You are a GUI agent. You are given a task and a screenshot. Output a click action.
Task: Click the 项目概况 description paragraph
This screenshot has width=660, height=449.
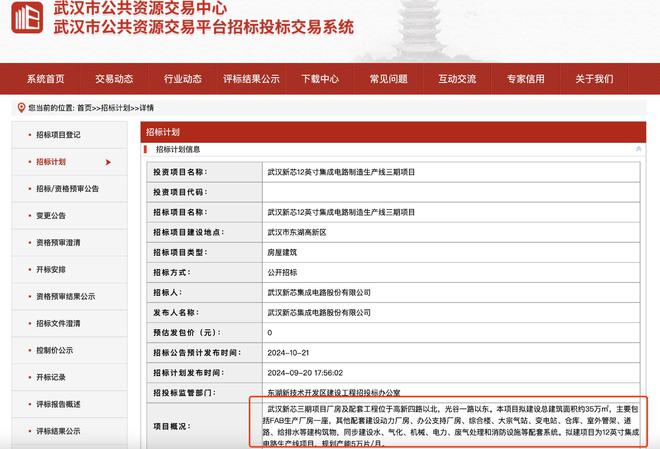[451, 426]
